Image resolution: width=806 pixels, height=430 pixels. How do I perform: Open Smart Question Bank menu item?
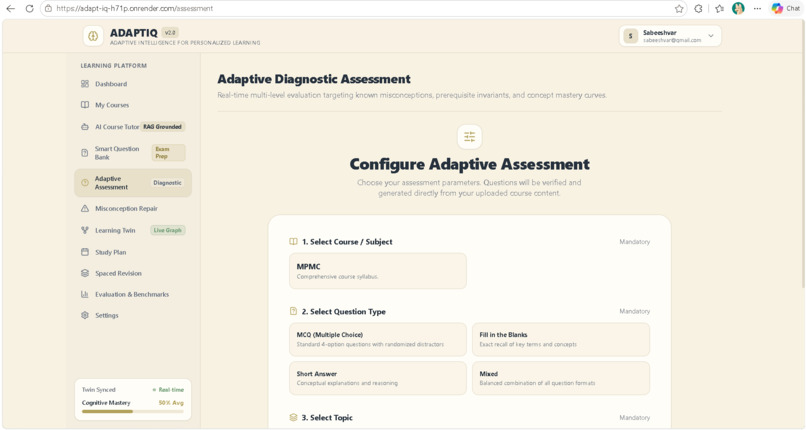pos(133,153)
